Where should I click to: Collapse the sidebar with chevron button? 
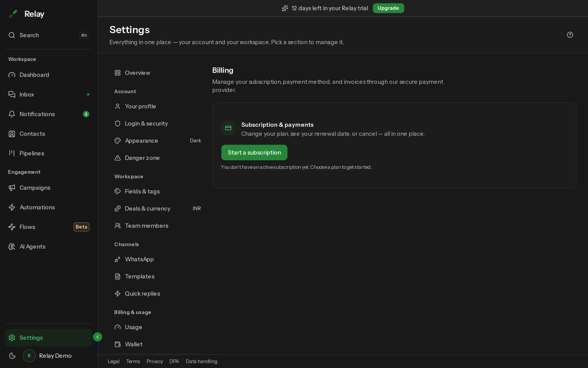click(97, 337)
